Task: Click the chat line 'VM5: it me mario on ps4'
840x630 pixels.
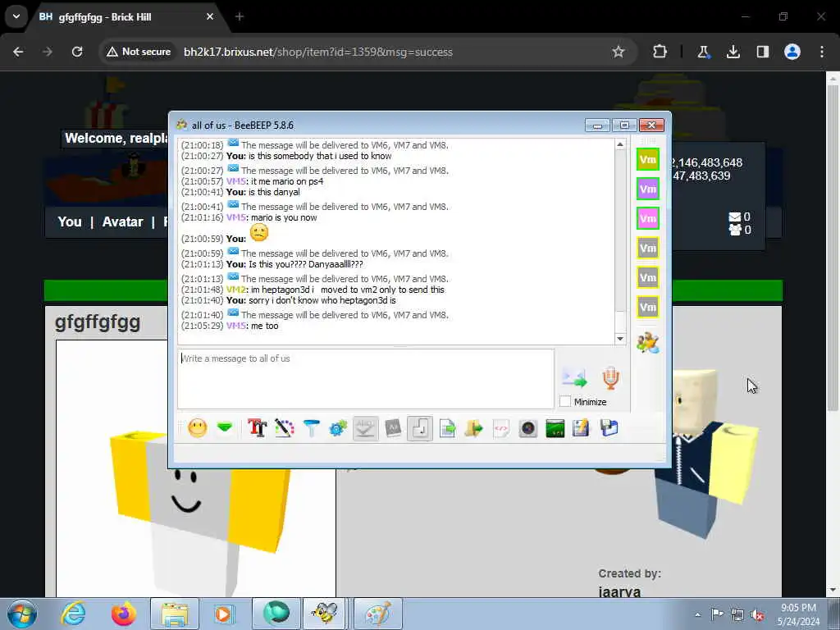Action: pyautogui.click(x=275, y=181)
